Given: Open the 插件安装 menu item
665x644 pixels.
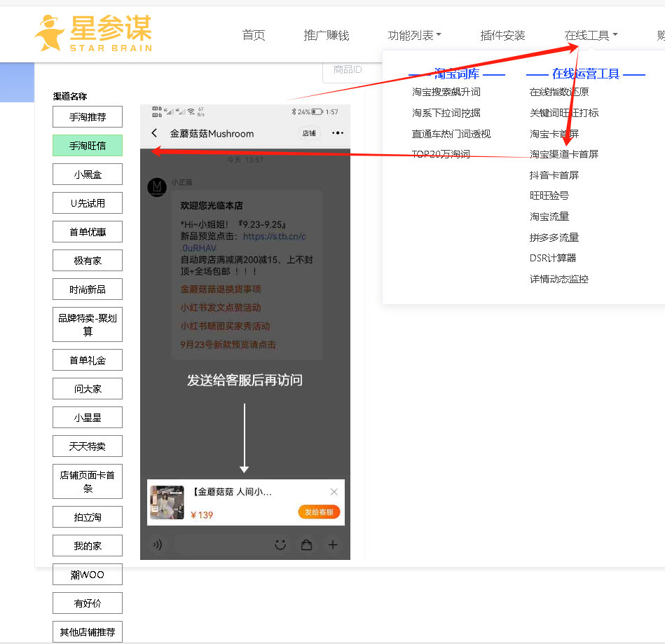Looking at the screenshot, I should click(x=502, y=35).
